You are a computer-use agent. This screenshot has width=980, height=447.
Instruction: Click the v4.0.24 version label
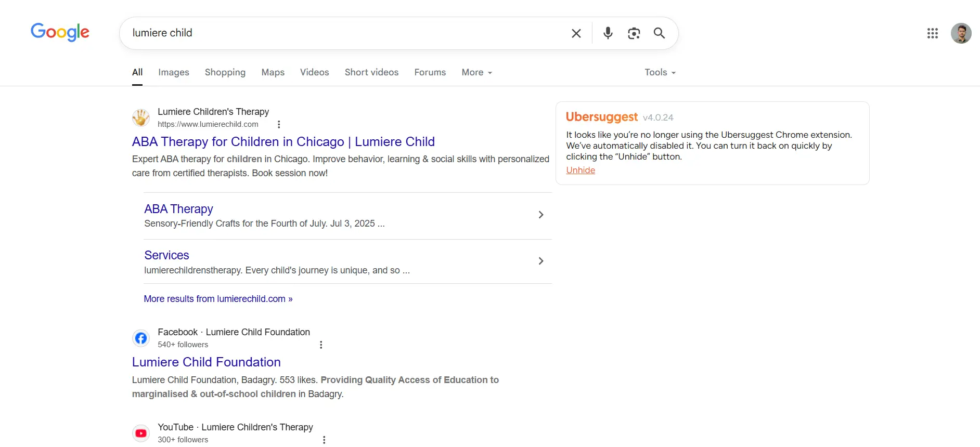coord(658,117)
